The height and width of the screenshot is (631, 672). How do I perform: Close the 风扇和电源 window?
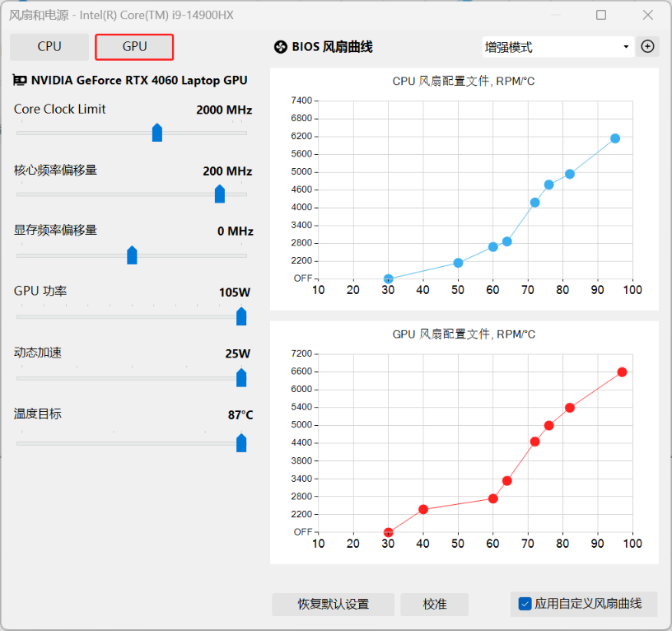point(648,15)
